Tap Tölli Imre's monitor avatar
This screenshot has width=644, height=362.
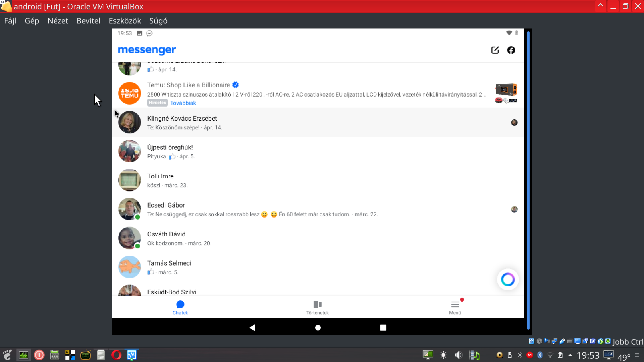[x=129, y=180]
